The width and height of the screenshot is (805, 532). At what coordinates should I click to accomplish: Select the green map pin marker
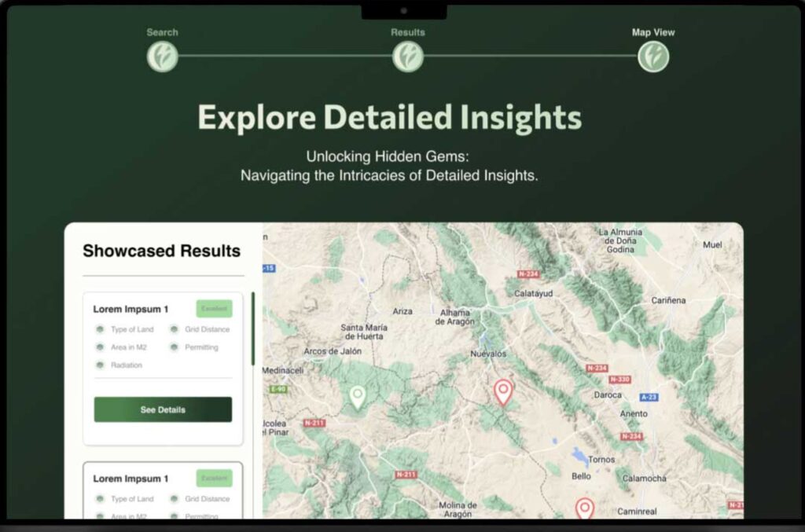click(358, 396)
